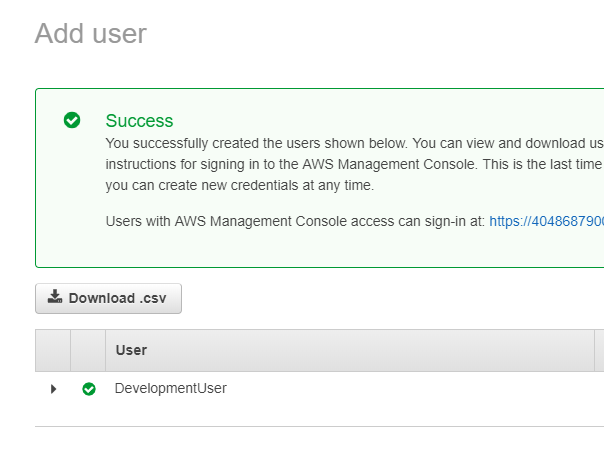Select the DevelopmentUser name in the table
This screenshot has width=604, height=458.
point(170,388)
